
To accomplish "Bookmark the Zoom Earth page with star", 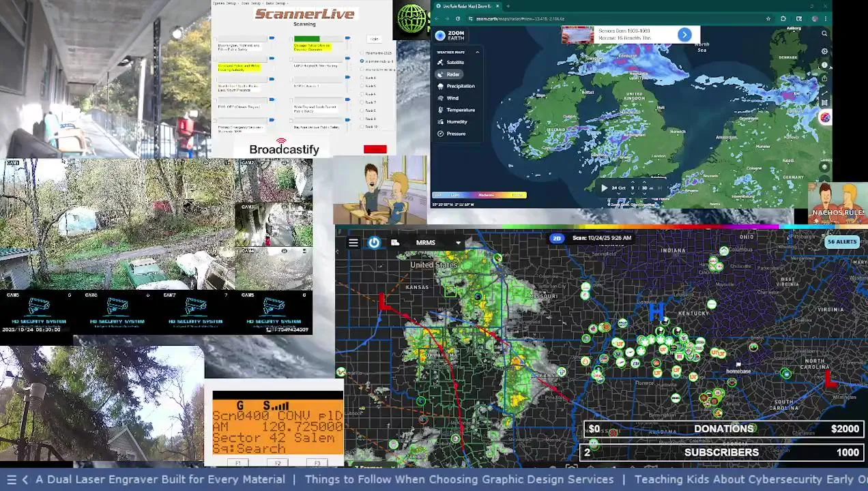I will 768,18.
